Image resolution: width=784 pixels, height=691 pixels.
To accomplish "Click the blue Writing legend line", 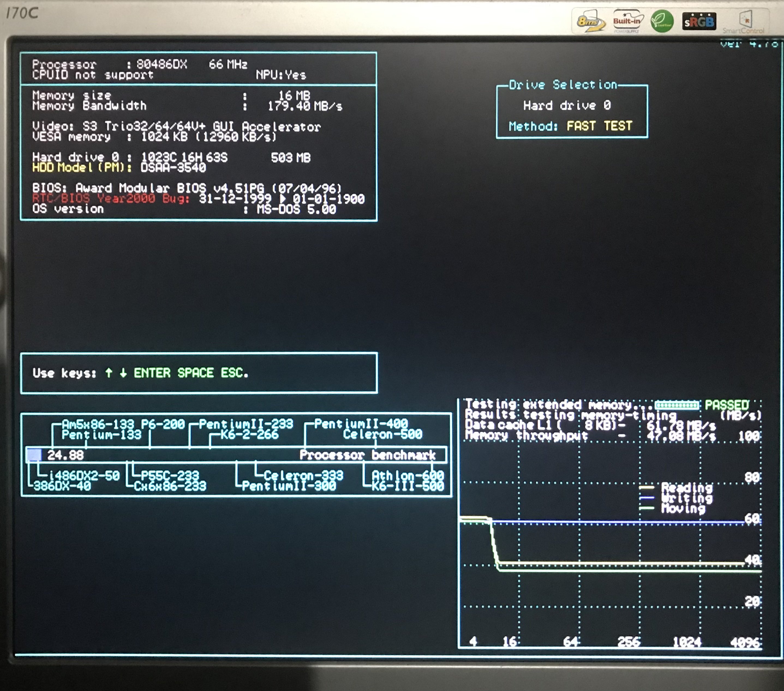I will coord(647,498).
